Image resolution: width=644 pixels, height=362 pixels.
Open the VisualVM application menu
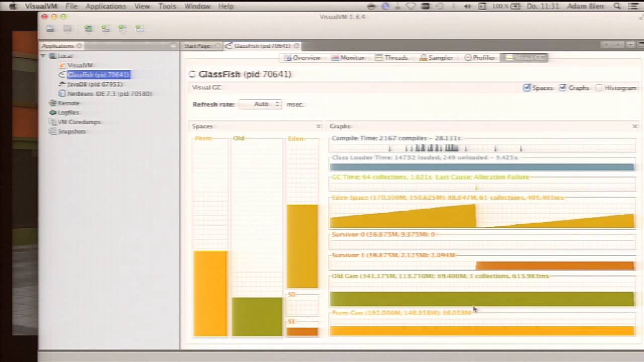(41, 6)
